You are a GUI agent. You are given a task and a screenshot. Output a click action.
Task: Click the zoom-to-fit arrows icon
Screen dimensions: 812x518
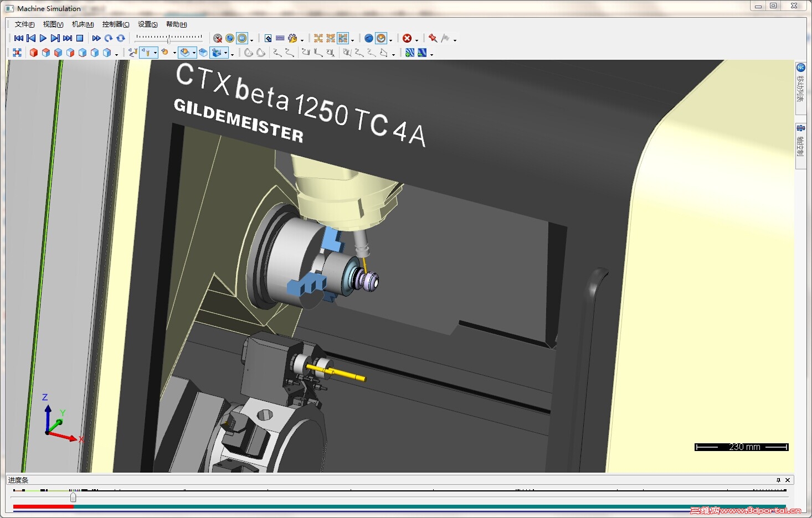pyautogui.click(x=17, y=53)
